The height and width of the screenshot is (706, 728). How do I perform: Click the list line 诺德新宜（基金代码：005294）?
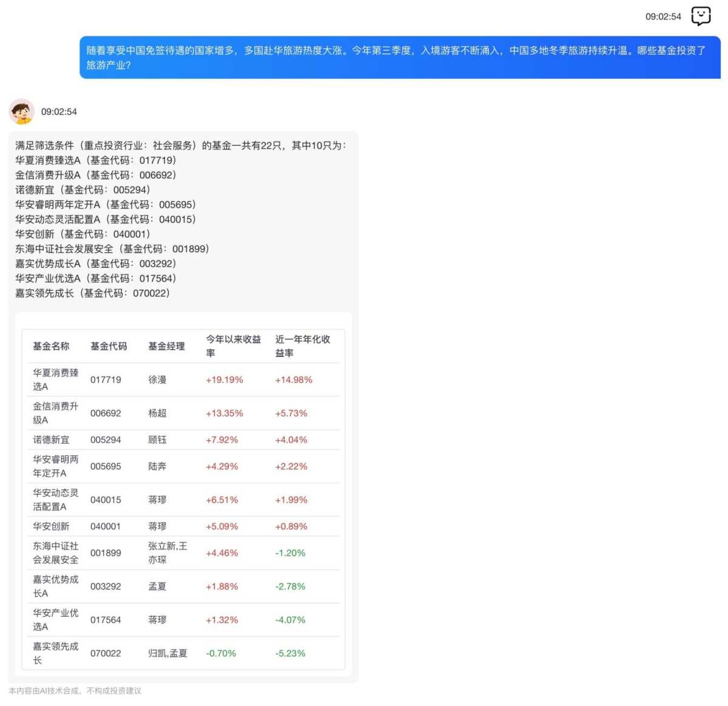point(83,189)
